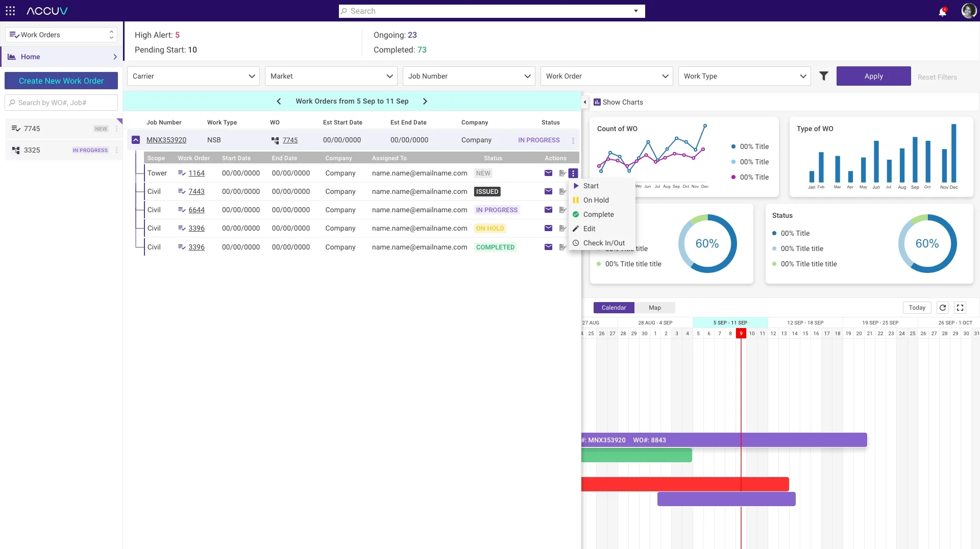980x549 pixels.
Task: Click the MNX353920 WO# 8843 timeline bar
Action: coord(724,440)
